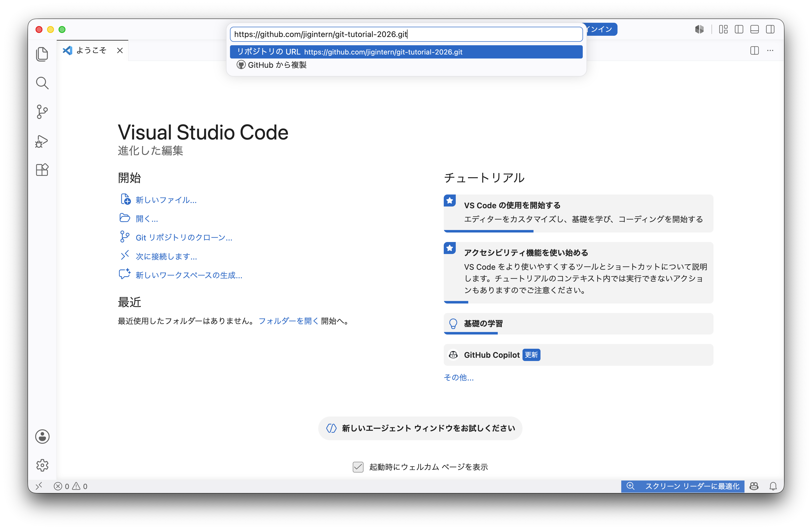Open the Extensions view
Viewport: 812px width, 530px height.
coord(42,169)
